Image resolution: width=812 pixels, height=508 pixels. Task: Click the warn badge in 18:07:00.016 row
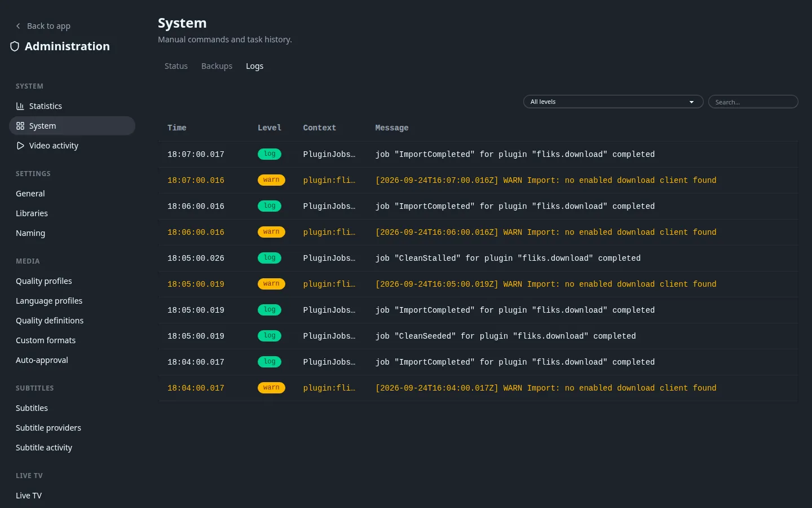[271, 180]
